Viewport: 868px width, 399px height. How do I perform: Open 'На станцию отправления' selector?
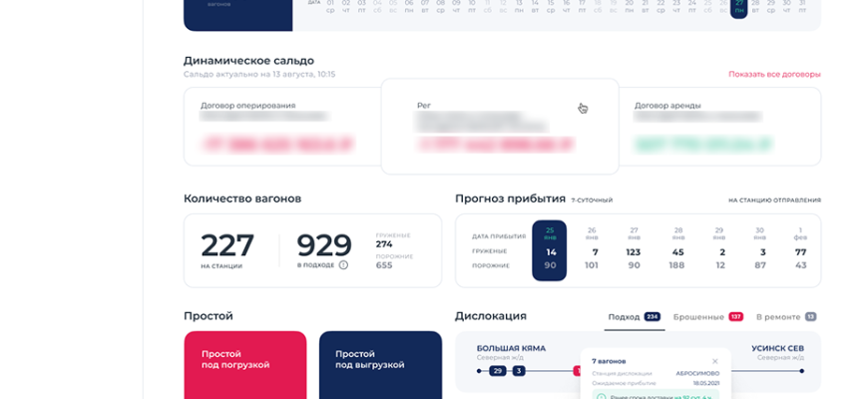[774, 200]
